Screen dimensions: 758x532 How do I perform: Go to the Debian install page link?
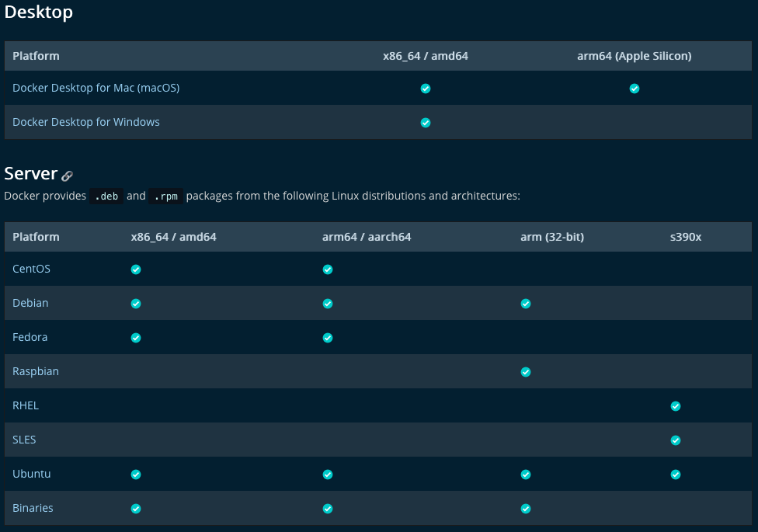coord(30,303)
